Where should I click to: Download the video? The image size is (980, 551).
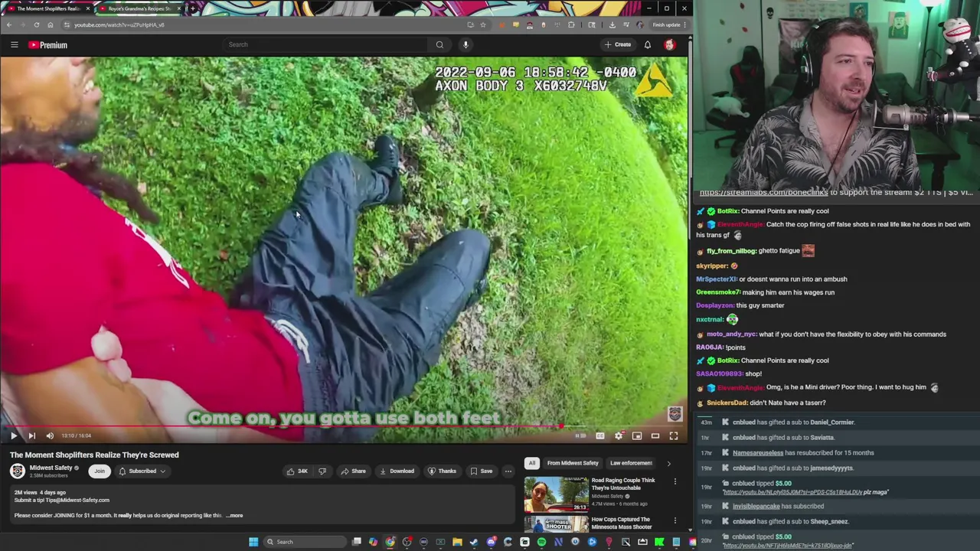click(x=397, y=471)
